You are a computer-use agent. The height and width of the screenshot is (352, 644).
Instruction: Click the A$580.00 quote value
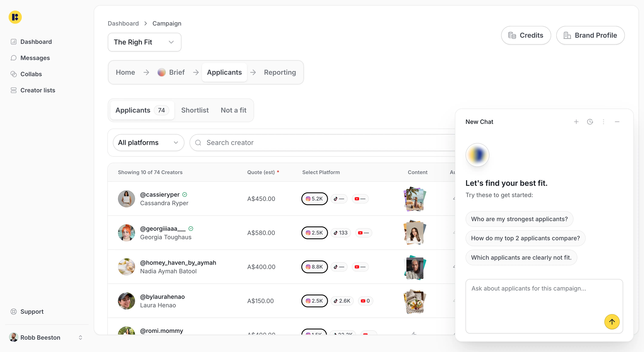[x=261, y=233]
